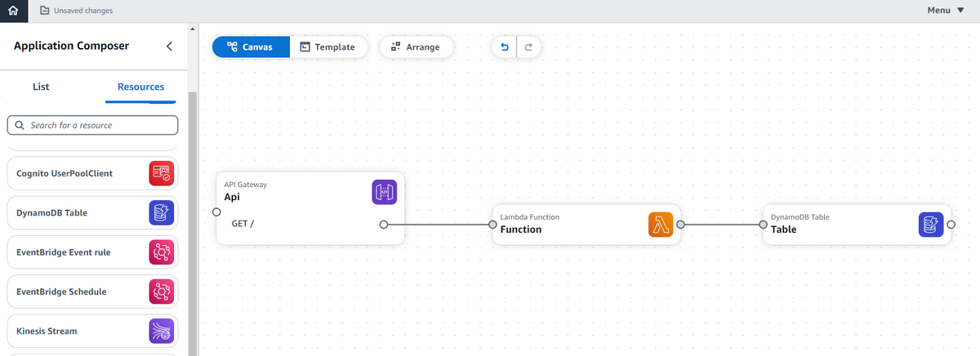Select the Cognito UserPoolClient resource card

point(92,173)
